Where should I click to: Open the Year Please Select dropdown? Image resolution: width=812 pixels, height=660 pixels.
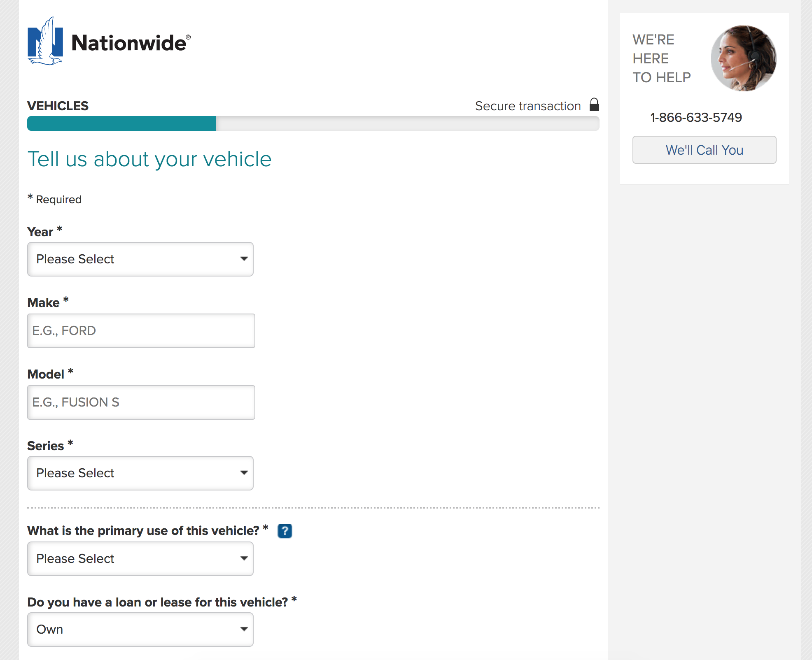pos(140,259)
